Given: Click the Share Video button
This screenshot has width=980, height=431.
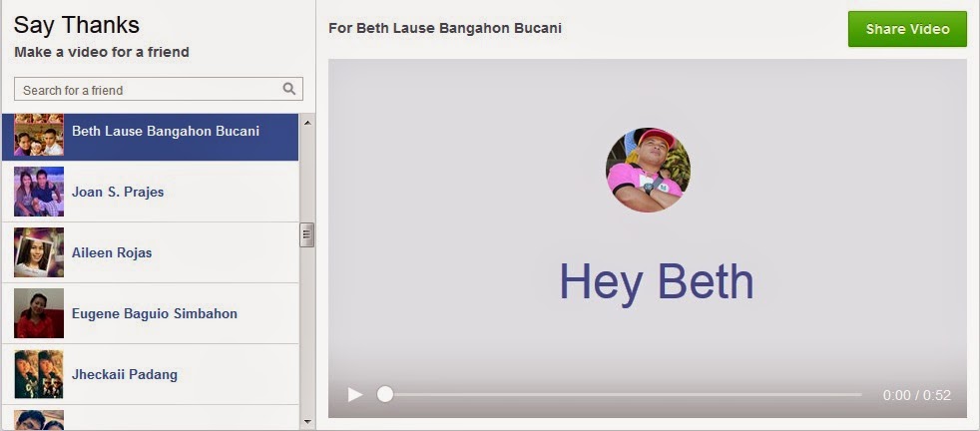Looking at the screenshot, I should click(x=907, y=29).
